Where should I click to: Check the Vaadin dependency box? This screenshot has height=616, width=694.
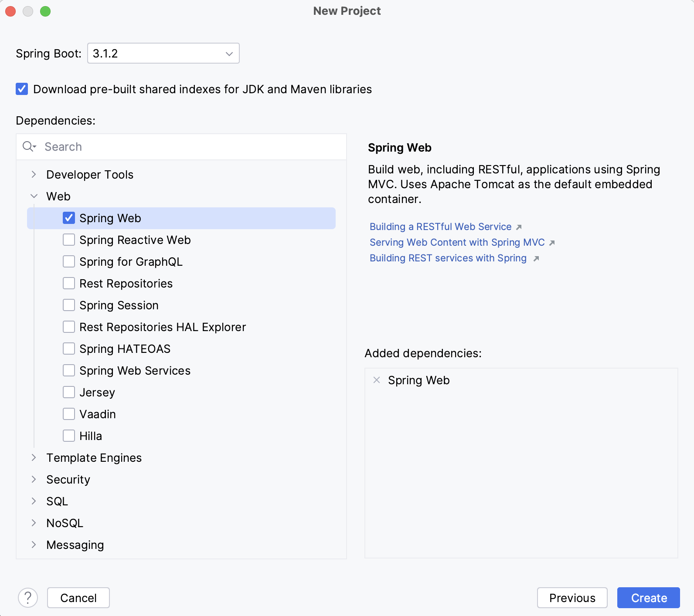[x=69, y=414]
